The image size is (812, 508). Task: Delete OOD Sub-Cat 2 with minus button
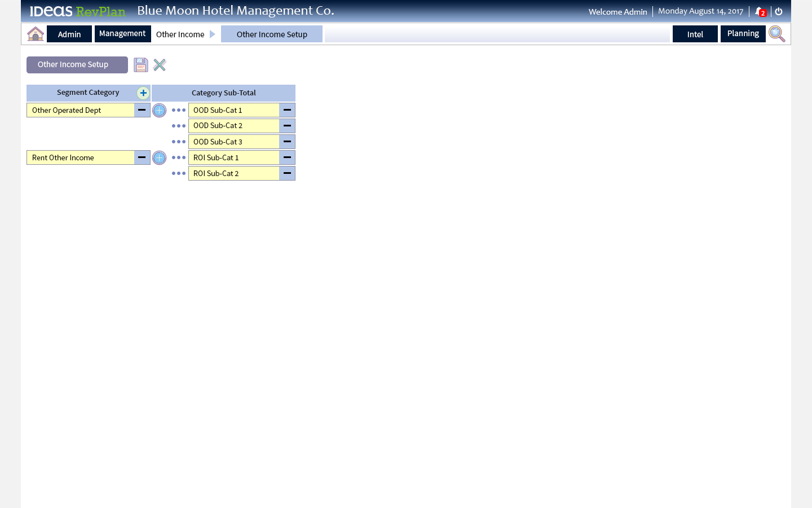pos(287,126)
